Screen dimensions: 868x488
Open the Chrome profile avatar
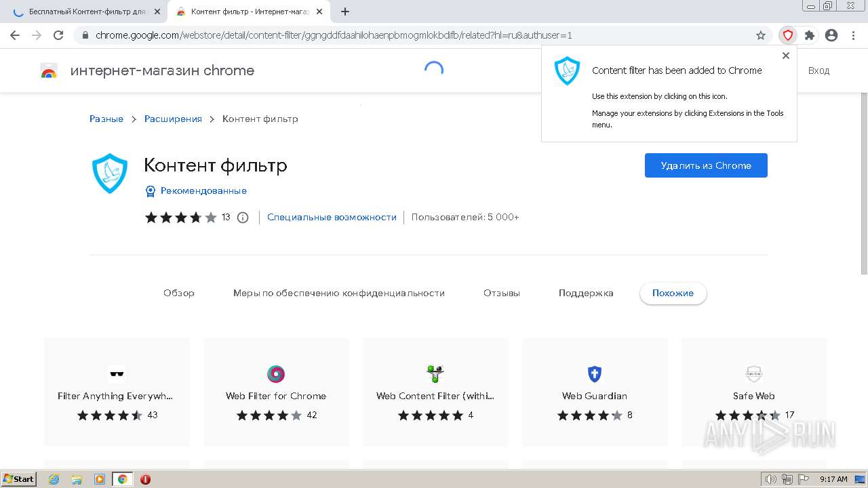pyautogui.click(x=831, y=35)
